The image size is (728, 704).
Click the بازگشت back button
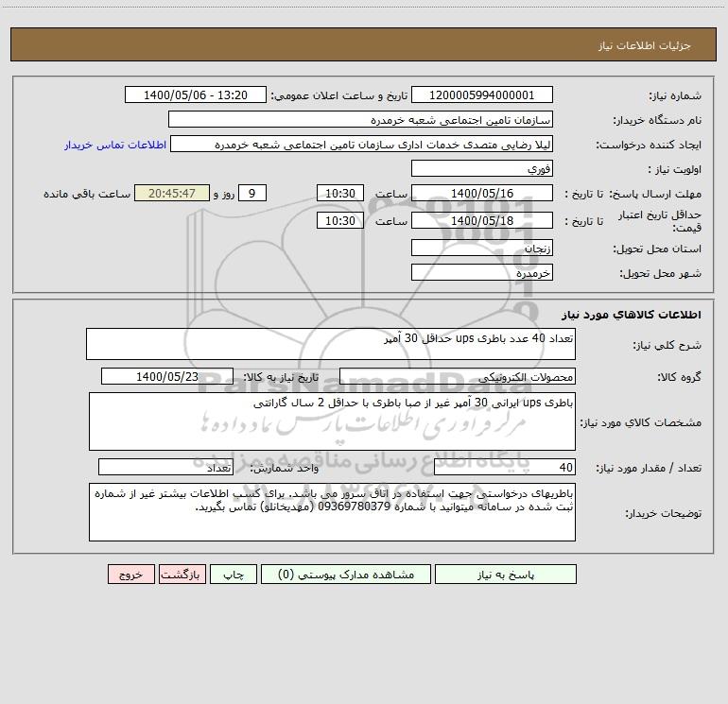182,574
